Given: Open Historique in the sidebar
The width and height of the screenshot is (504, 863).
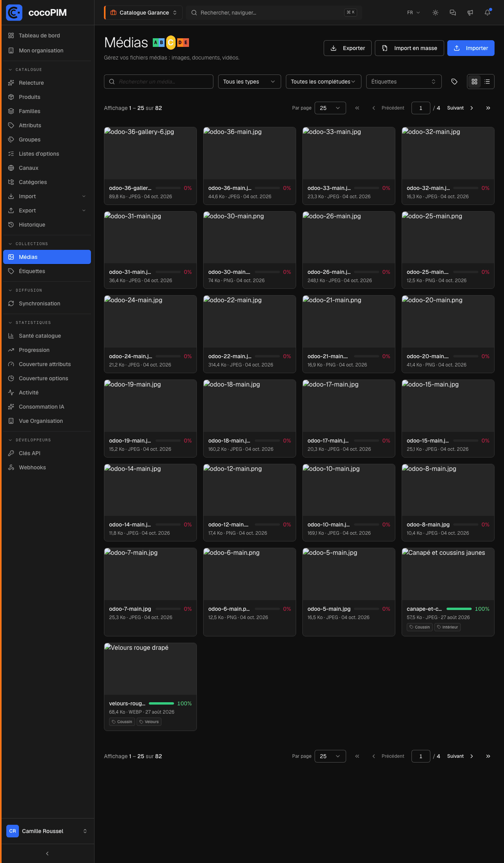Looking at the screenshot, I should click(x=47, y=225).
